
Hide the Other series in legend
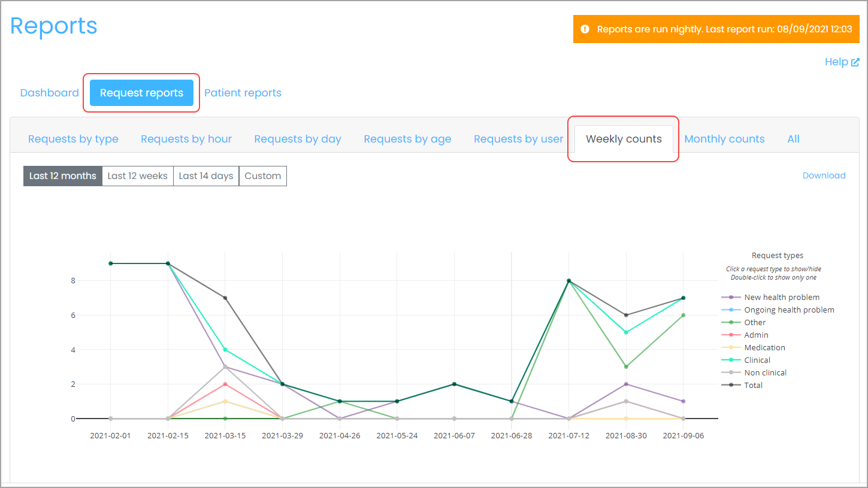point(744,322)
